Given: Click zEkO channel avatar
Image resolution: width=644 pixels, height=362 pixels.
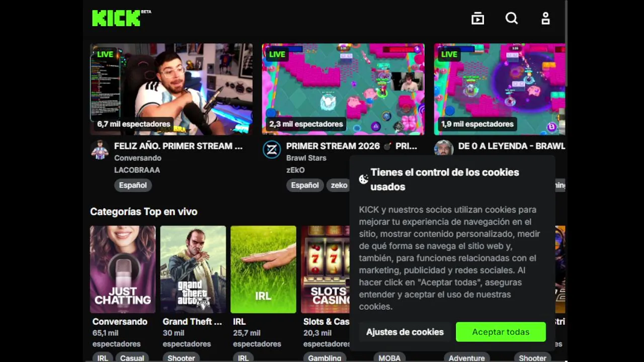Looking at the screenshot, I should click(272, 150).
